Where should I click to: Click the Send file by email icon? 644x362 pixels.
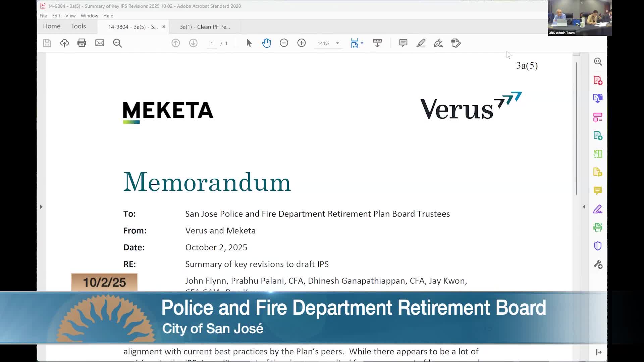100,43
